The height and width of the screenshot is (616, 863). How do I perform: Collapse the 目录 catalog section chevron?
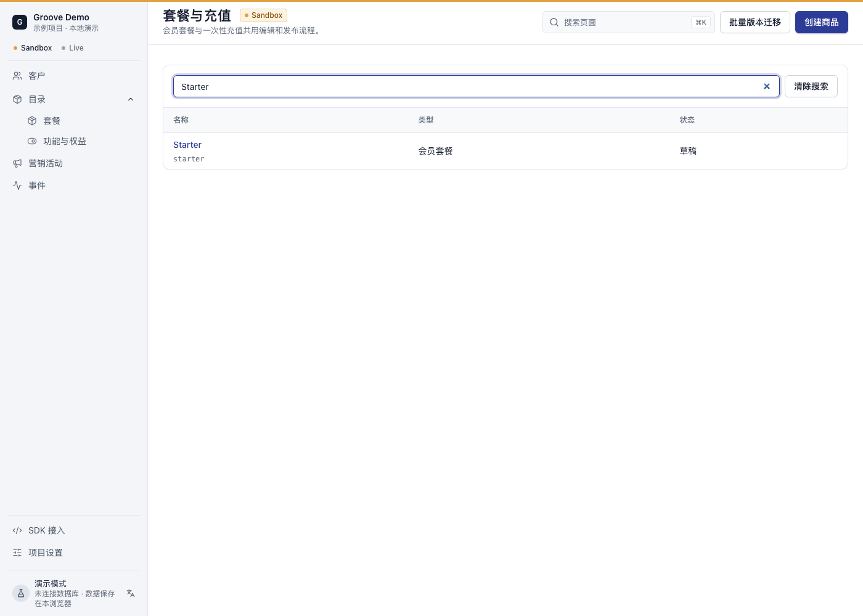[131, 99]
